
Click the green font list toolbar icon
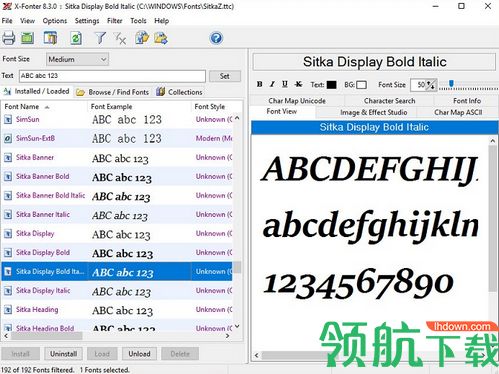(27, 38)
